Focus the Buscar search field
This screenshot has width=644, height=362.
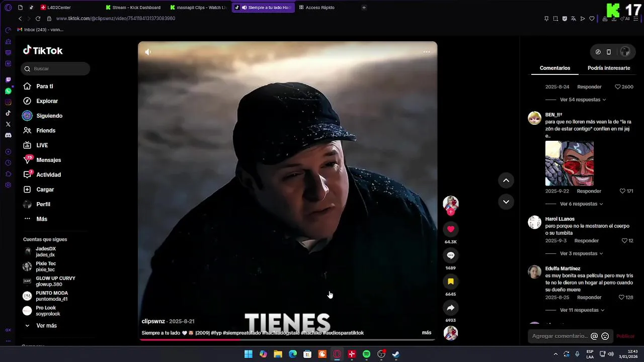(55, 69)
